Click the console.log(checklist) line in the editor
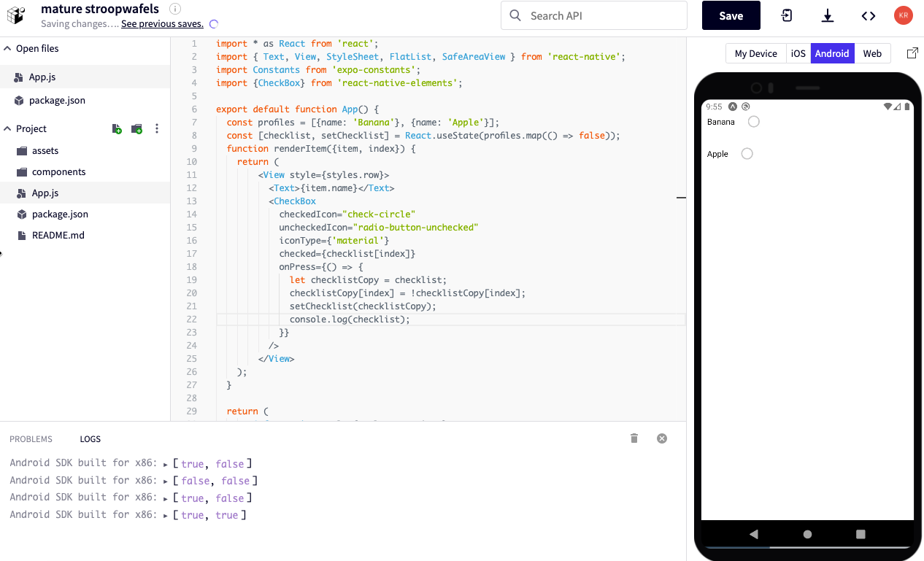The height and width of the screenshot is (561, 924). click(350, 320)
